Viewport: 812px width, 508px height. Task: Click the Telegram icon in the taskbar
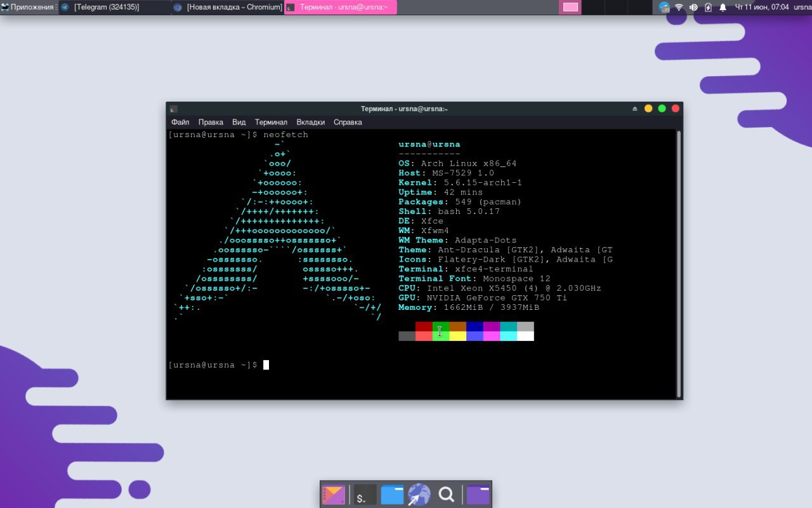tap(65, 7)
